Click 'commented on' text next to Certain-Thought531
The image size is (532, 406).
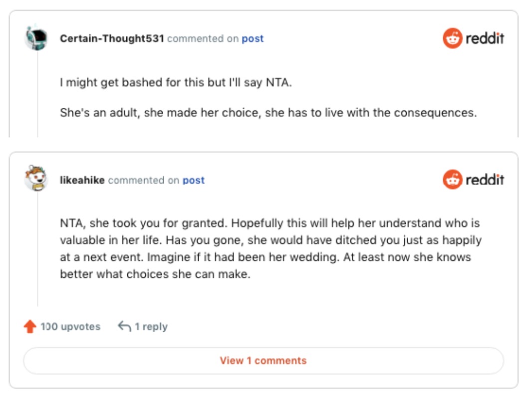[203, 39]
